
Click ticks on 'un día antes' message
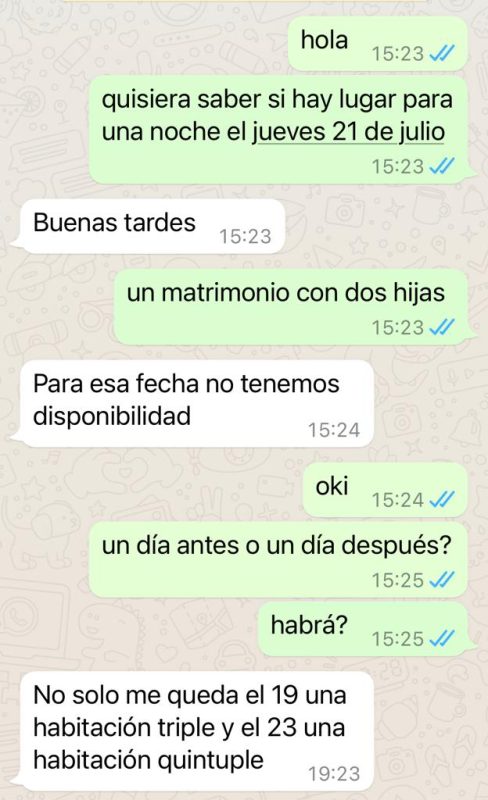[x=442, y=580]
